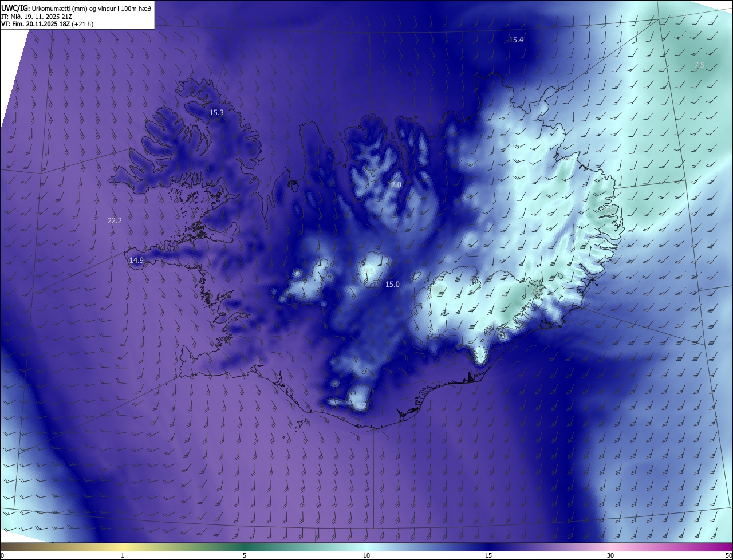The image size is (733, 560).
Task: Select the 1 tick label on the color scale
Action: [123, 555]
